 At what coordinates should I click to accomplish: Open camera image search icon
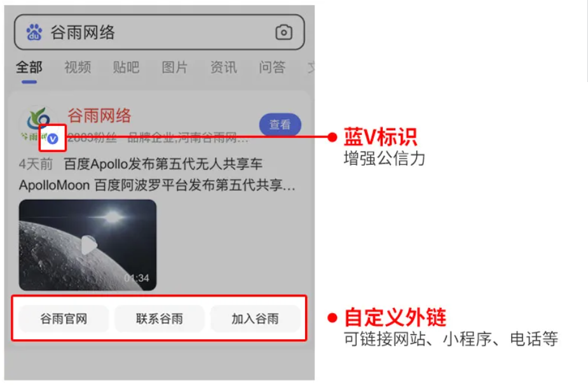tap(284, 32)
